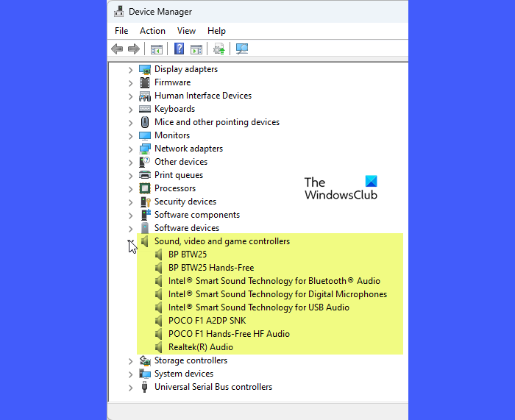Click the Network adapters icon
The width and height of the screenshot is (515, 420).
[144, 149]
